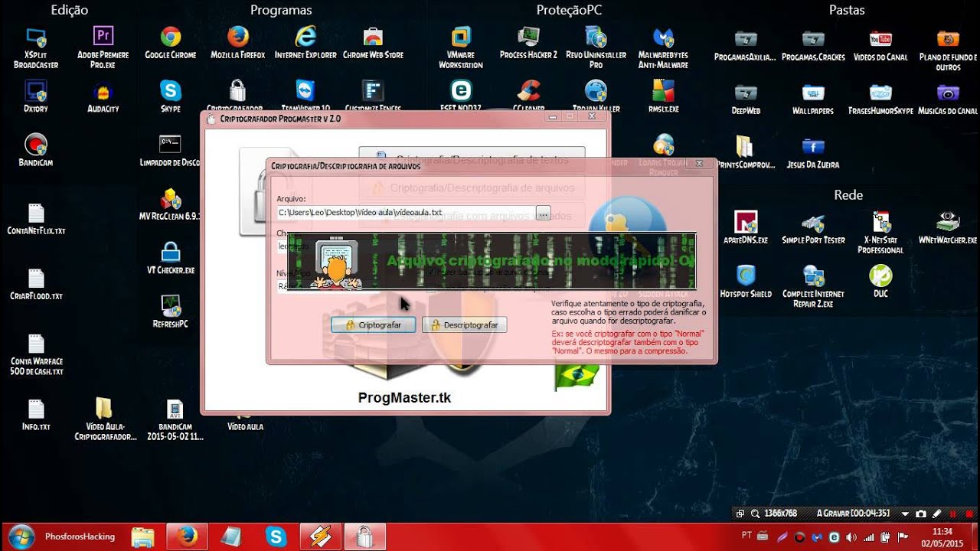
Task: Click the Criptografar button
Action: (x=373, y=325)
